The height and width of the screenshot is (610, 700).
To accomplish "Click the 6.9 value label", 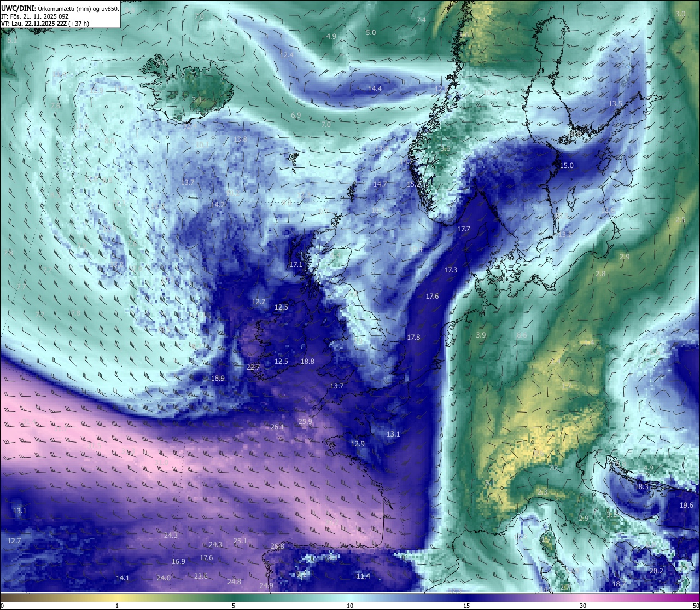I will (x=296, y=115).
